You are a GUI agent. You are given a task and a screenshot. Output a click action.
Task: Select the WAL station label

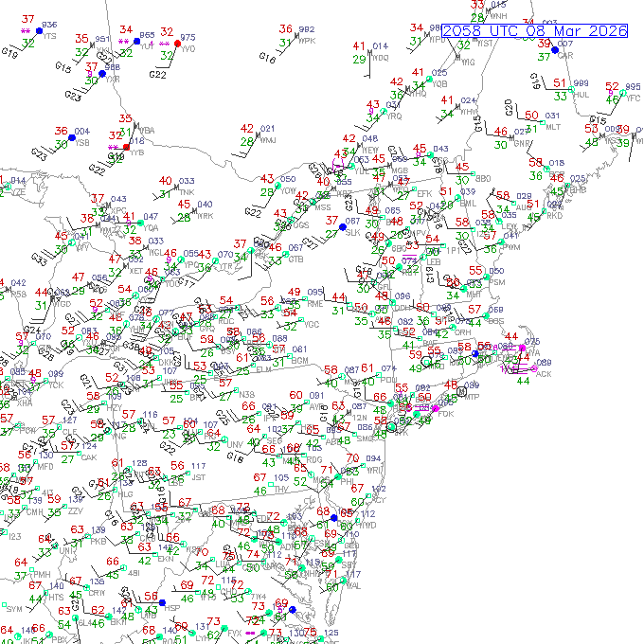(x=353, y=585)
